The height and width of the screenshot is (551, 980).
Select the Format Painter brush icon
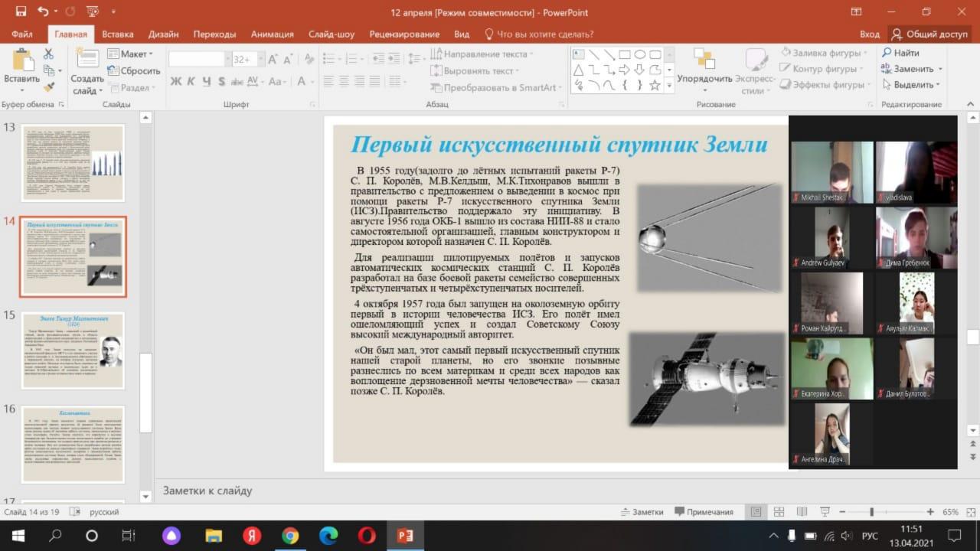49,86
